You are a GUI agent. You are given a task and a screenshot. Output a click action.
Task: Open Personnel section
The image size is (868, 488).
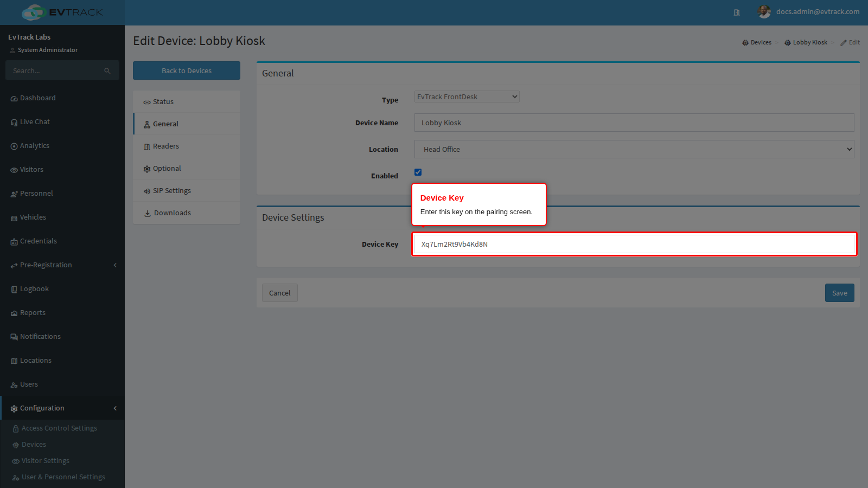[x=62, y=194]
